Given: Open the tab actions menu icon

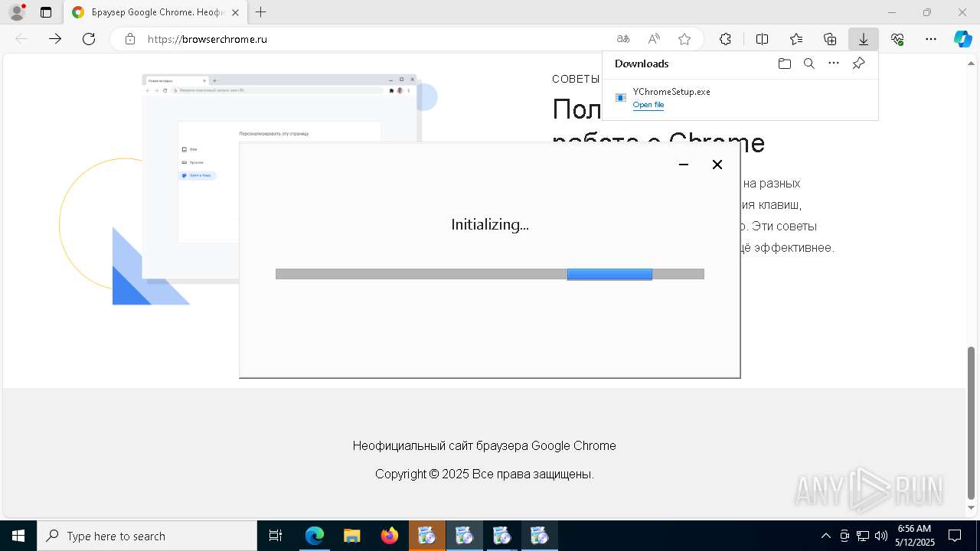Looking at the screenshot, I should [46, 12].
